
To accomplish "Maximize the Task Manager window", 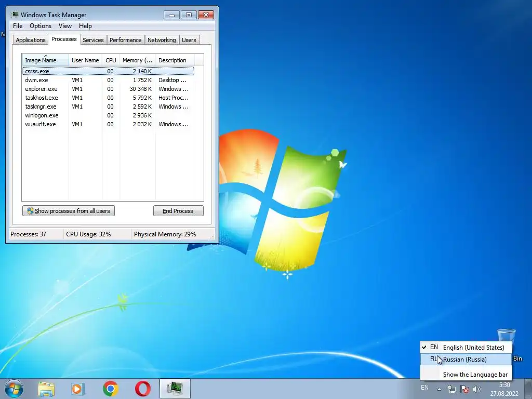I will coord(189,15).
